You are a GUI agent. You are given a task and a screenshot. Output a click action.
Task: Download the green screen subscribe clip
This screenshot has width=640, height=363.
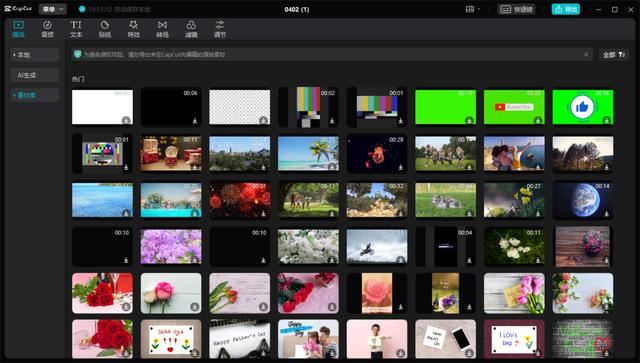tap(538, 120)
